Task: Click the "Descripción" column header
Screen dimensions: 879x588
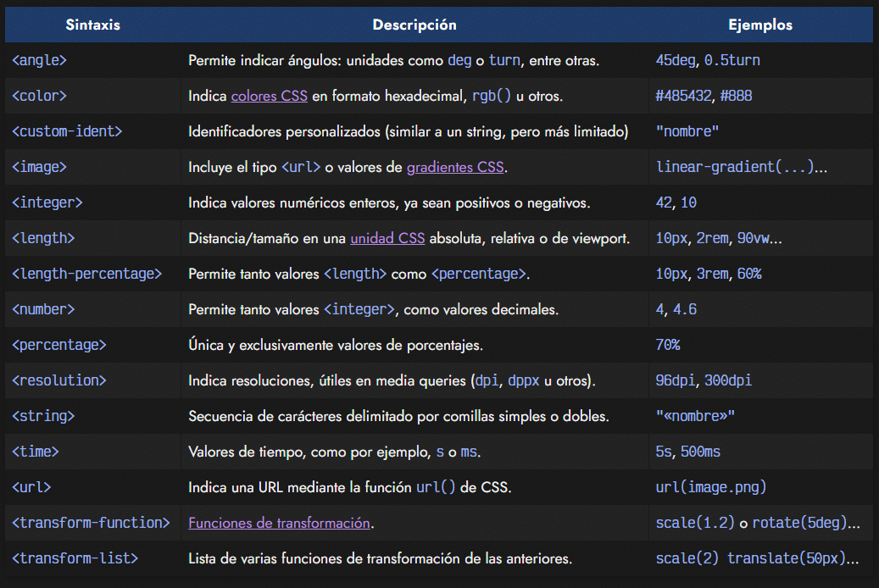Action: pyautogui.click(x=414, y=25)
